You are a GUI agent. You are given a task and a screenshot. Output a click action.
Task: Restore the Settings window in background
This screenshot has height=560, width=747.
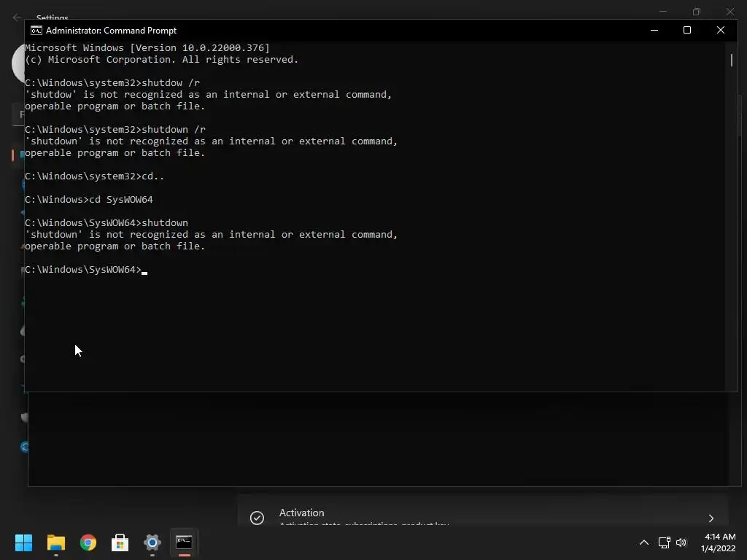tap(697, 12)
